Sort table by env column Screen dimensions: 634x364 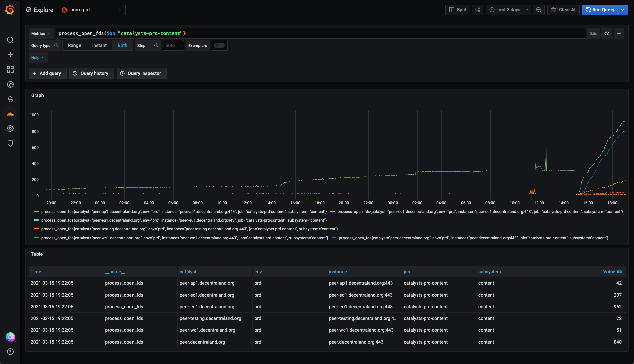coord(258,272)
